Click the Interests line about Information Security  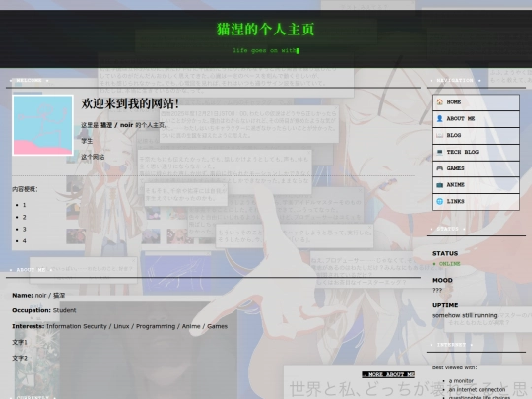[x=120, y=326]
